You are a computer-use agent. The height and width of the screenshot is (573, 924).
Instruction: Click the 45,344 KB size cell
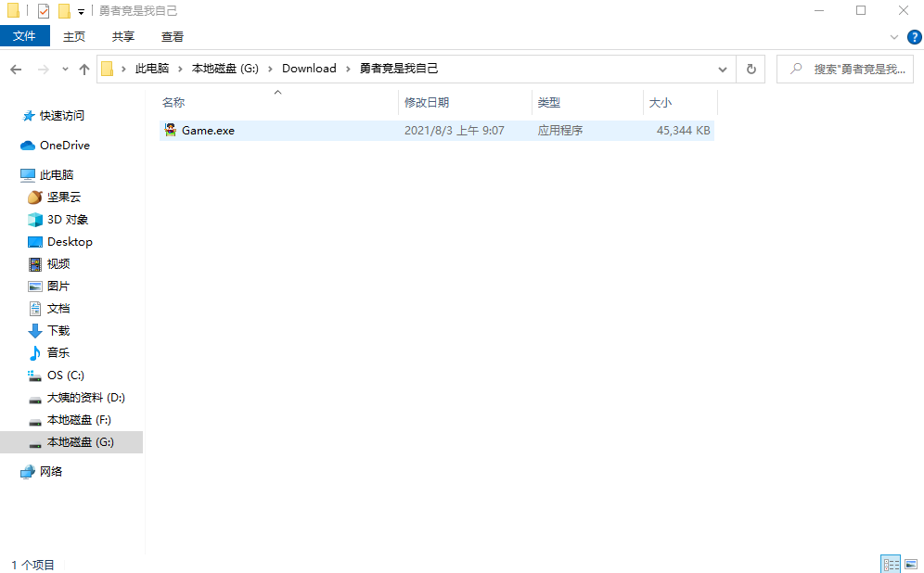[683, 130]
